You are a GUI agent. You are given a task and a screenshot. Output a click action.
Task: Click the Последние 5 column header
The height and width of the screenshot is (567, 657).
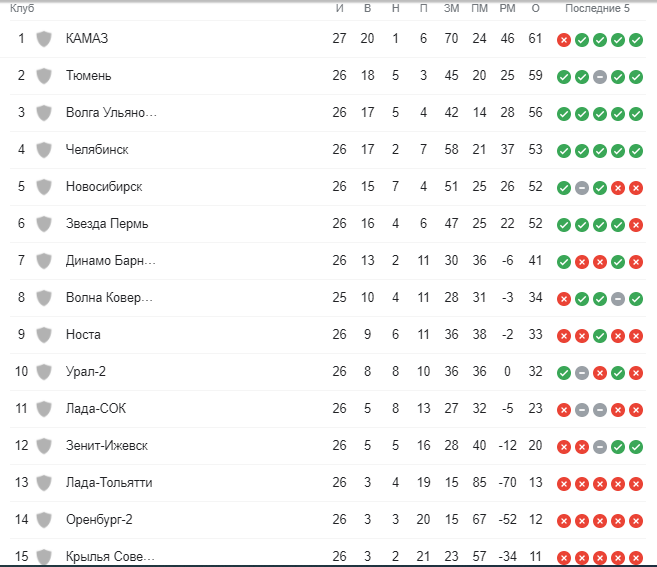coord(597,9)
